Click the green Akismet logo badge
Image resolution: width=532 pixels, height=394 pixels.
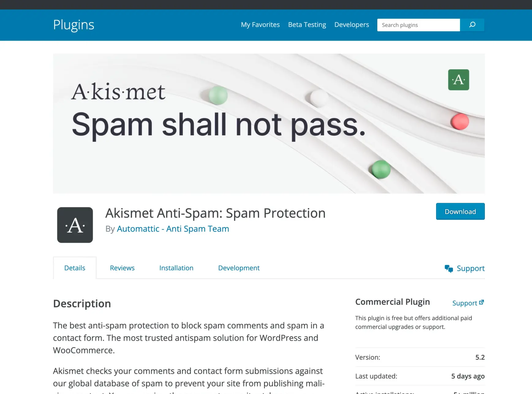[x=458, y=80]
